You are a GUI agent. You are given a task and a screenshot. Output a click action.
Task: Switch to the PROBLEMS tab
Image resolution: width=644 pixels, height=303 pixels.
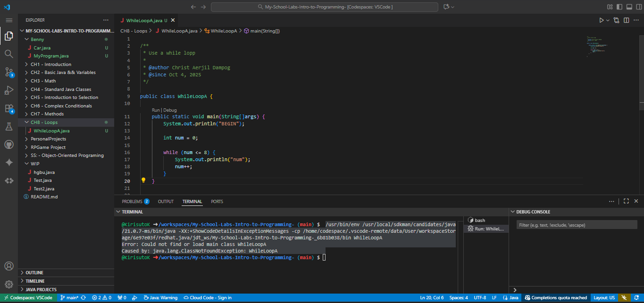[x=132, y=202]
